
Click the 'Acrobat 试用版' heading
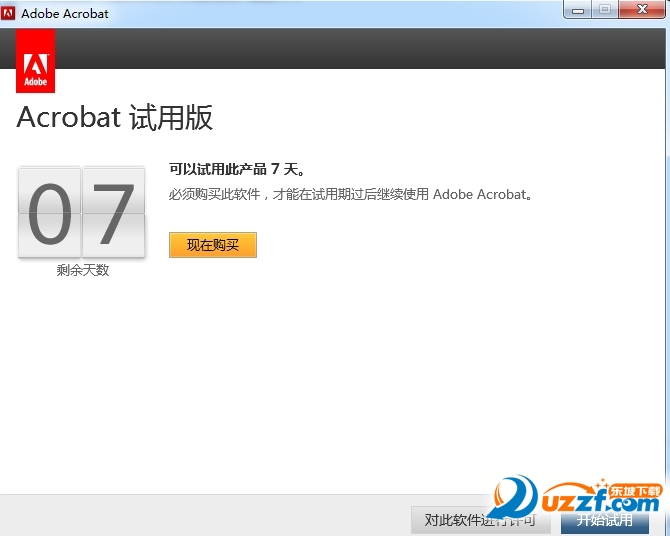(115, 118)
